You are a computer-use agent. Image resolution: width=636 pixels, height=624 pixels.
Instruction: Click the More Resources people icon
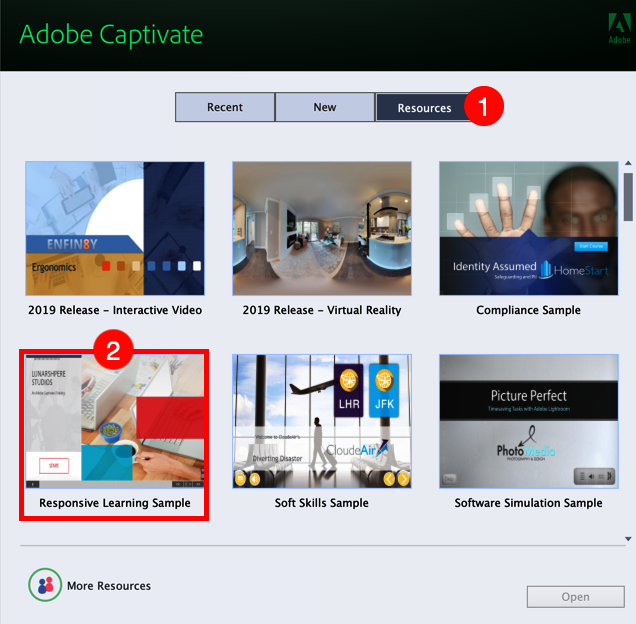[45, 585]
